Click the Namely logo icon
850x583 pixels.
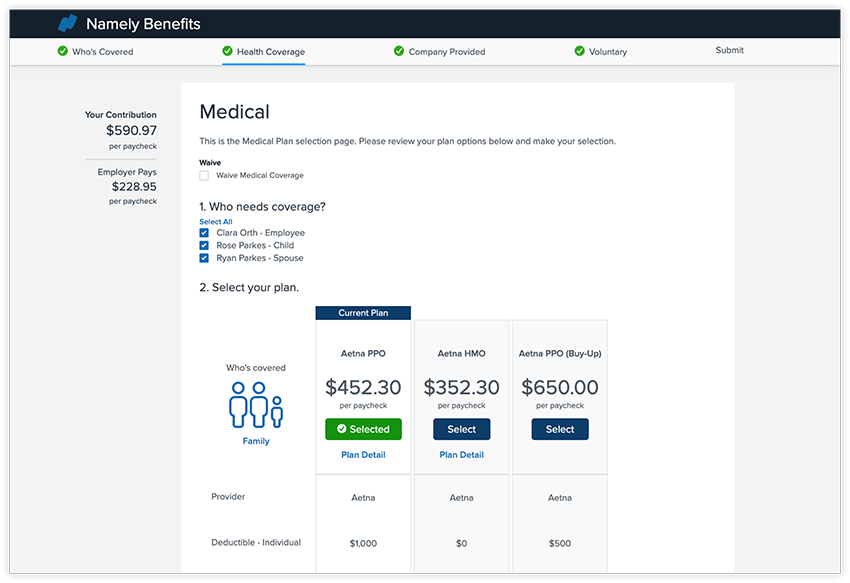pyautogui.click(x=66, y=22)
